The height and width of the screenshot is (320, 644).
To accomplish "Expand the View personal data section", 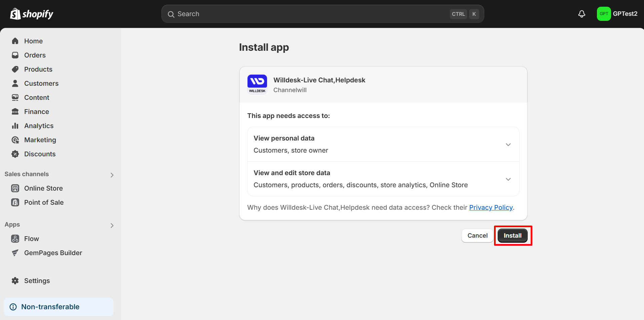I will (x=508, y=144).
